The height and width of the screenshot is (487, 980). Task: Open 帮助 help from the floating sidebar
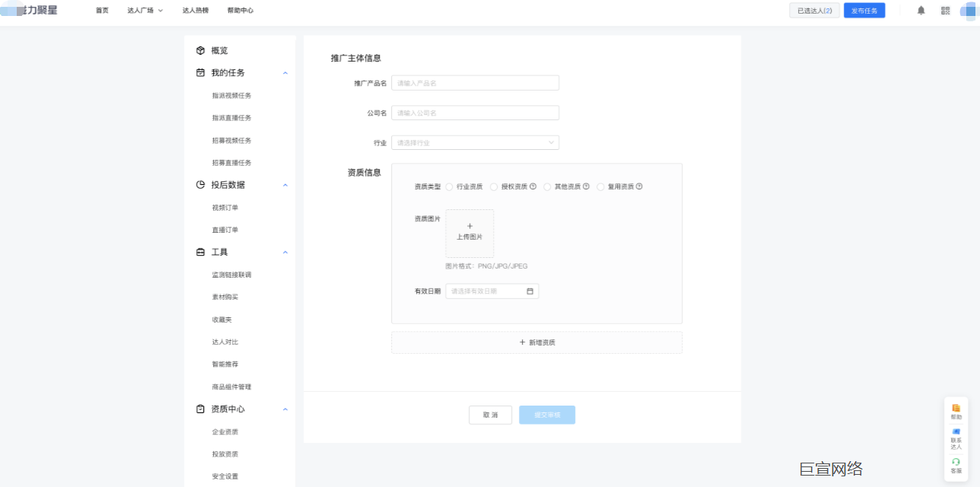[x=956, y=411]
